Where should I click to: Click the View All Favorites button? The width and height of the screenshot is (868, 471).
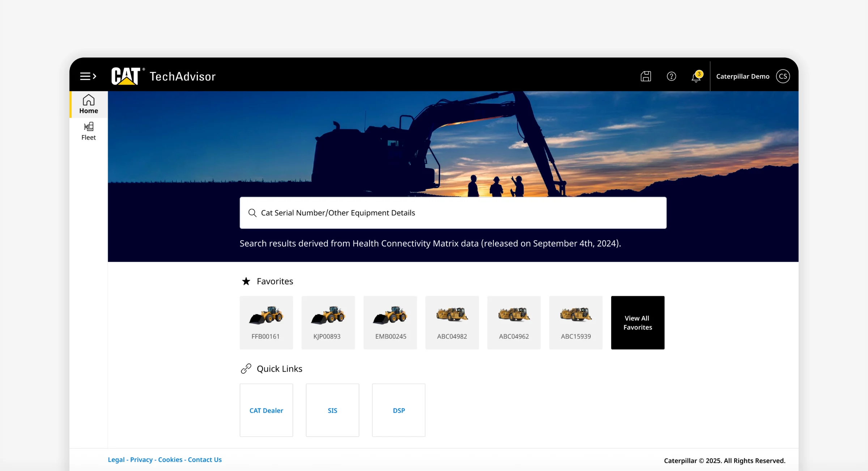(638, 322)
